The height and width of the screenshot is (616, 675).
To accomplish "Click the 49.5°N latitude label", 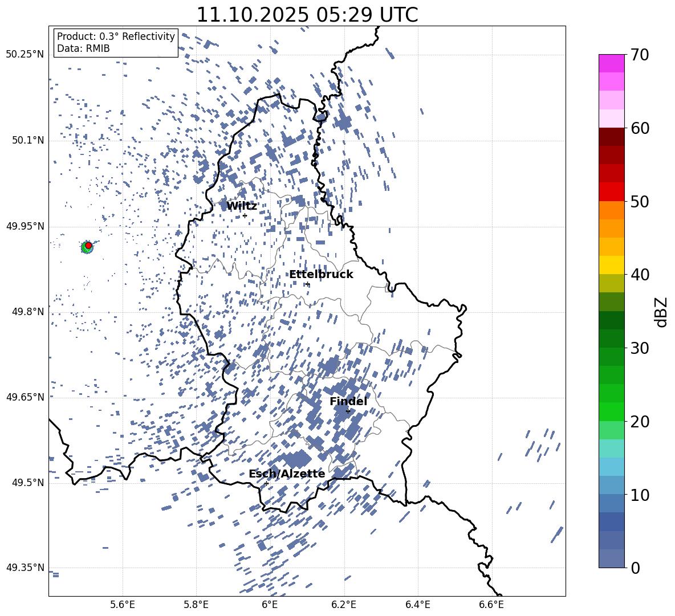I will (x=27, y=483).
